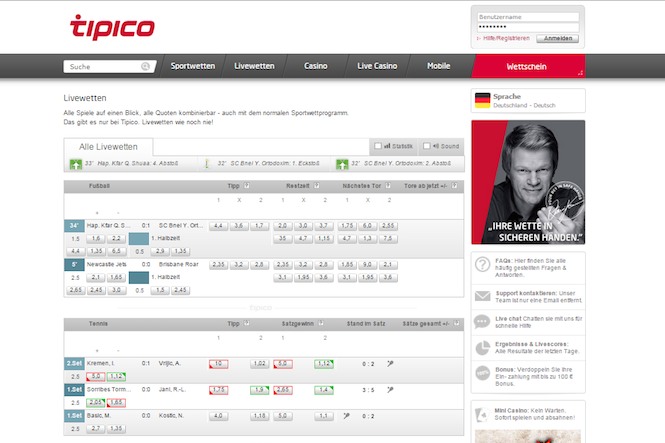Click the Tipico logo
Image resolution: width=665 pixels, height=443 pixels.
pos(111,26)
